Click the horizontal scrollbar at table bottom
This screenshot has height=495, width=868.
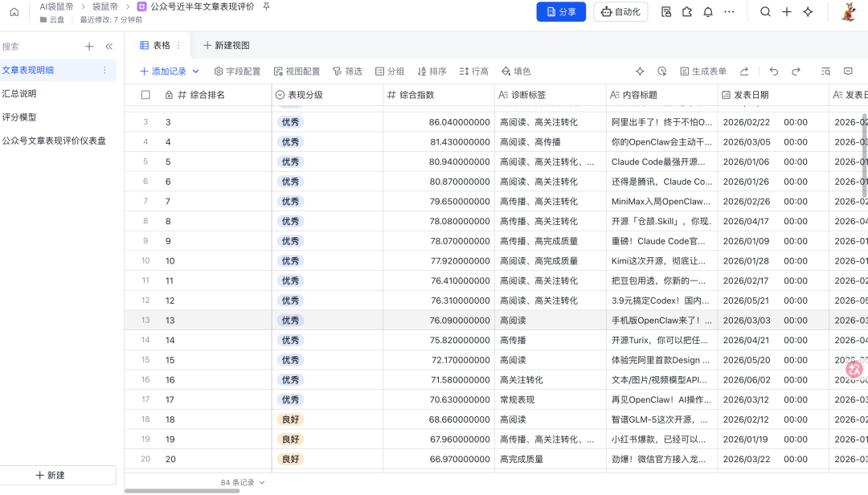[x=182, y=490]
